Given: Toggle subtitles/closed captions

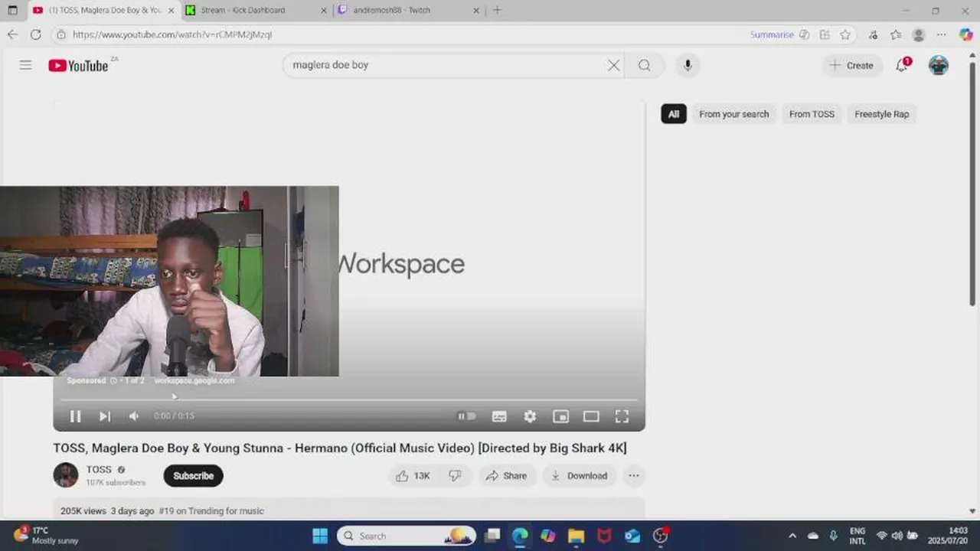Looking at the screenshot, I should (x=499, y=416).
